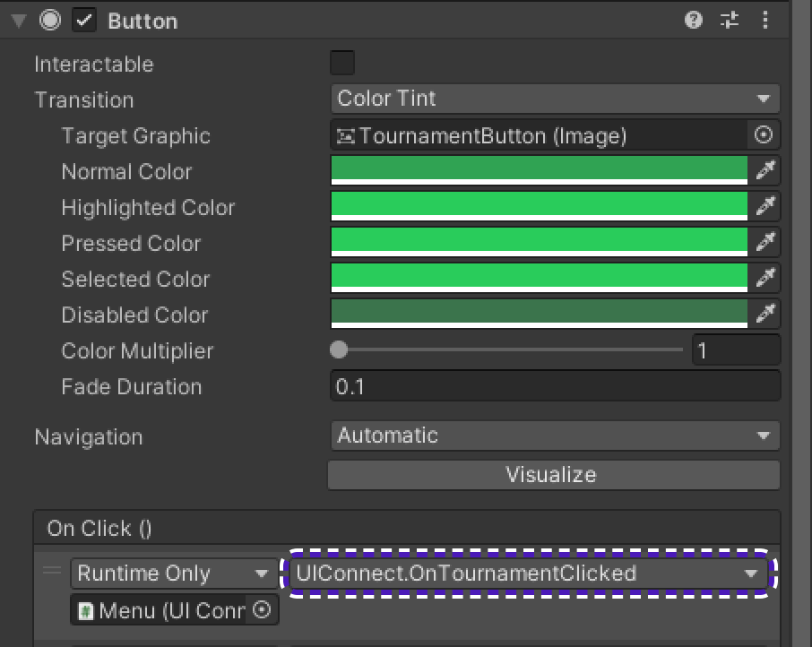Pick Normal Color with the eyedropper
The width and height of the screenshot is (812, 647).
765,170
